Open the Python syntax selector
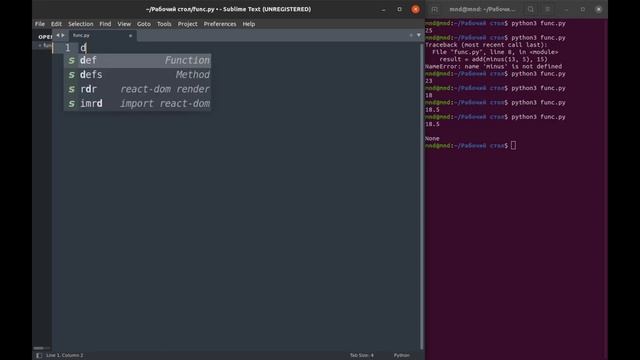Screen dimensions: 640x360 tap(402, 356)
